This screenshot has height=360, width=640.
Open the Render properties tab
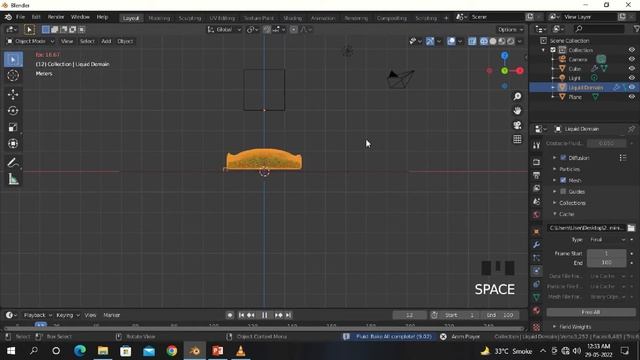pos(536,162)
